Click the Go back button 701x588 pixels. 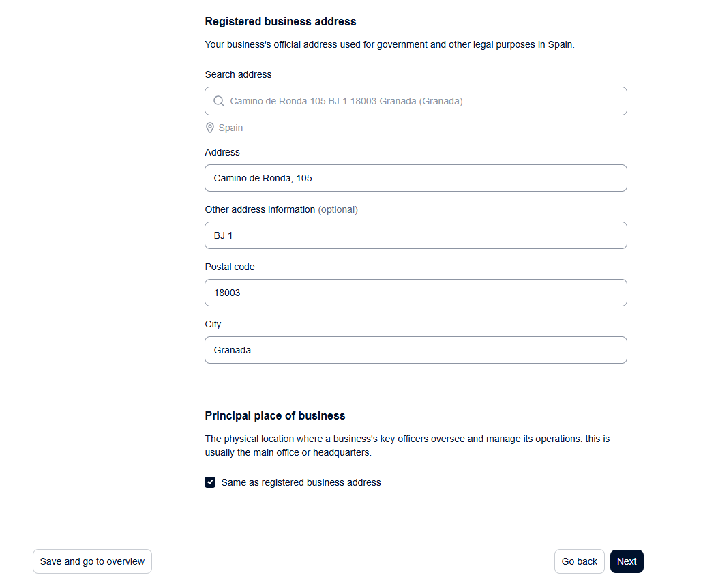pos(580,561)
